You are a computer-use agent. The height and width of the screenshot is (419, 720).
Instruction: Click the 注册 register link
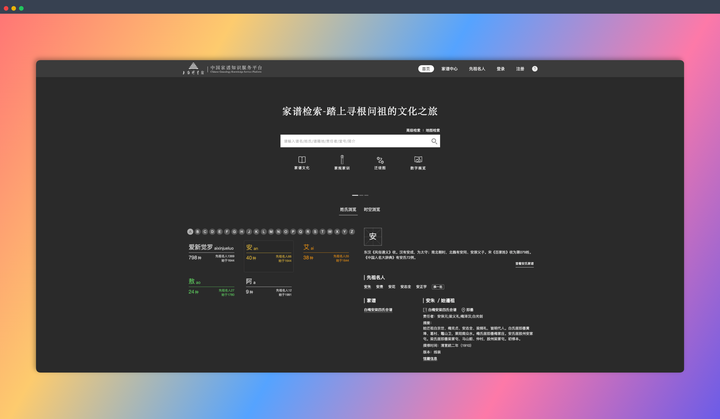point(520,69)
